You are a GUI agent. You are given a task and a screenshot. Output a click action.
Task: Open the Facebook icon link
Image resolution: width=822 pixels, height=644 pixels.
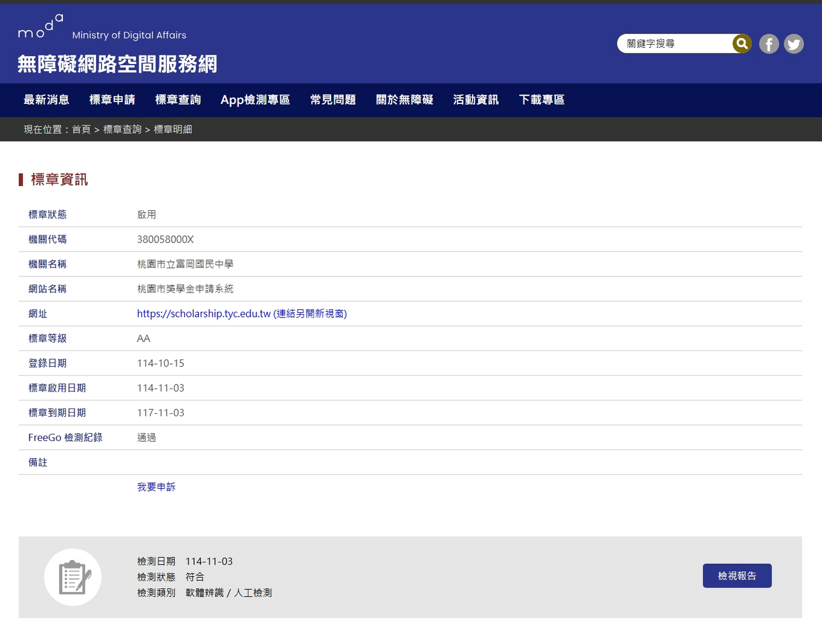pos(769,44)
